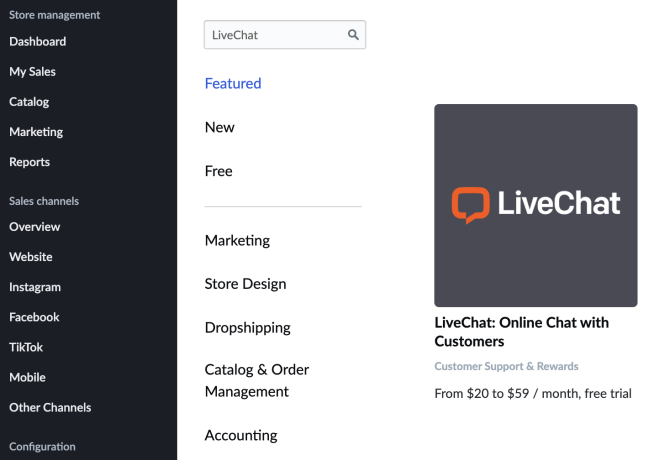Choose the Dropshipping app category
The image size is (654, 460).
(248, 328)
